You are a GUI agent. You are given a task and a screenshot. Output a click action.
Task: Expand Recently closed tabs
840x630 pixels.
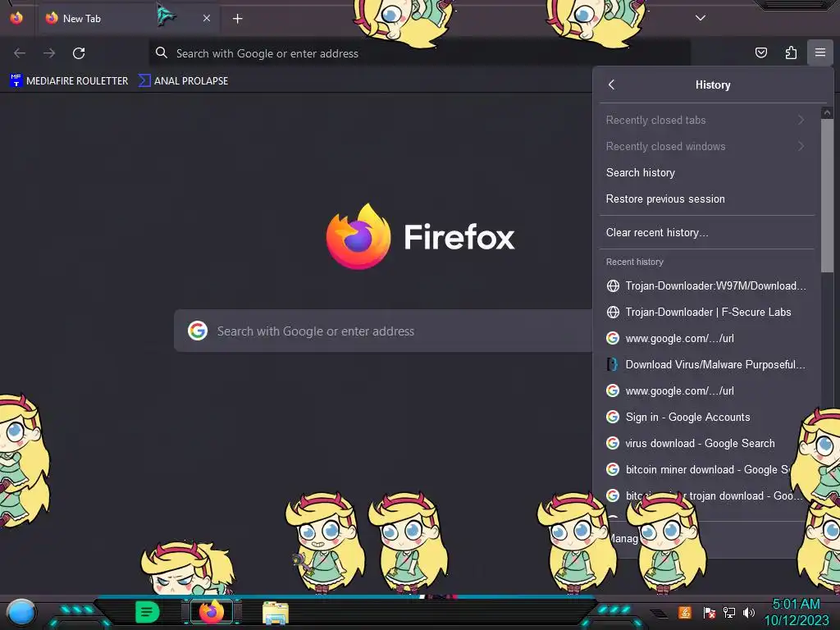tap(706, 120)
